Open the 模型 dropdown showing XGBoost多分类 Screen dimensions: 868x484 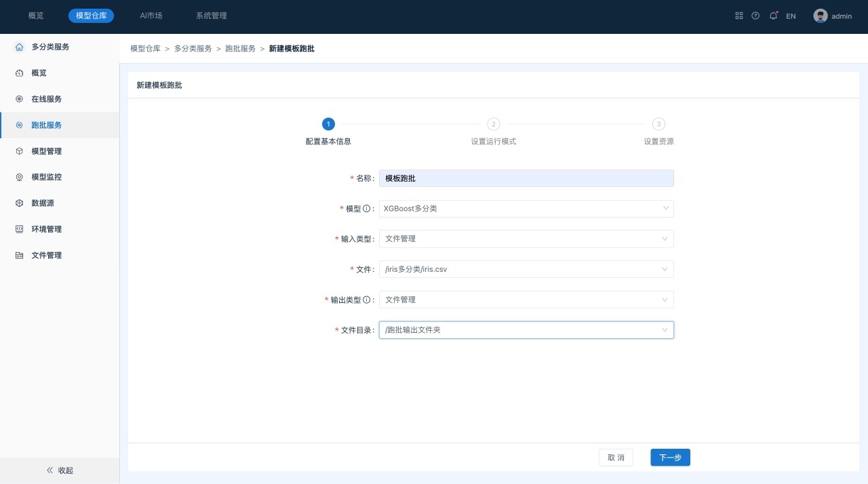526,209
